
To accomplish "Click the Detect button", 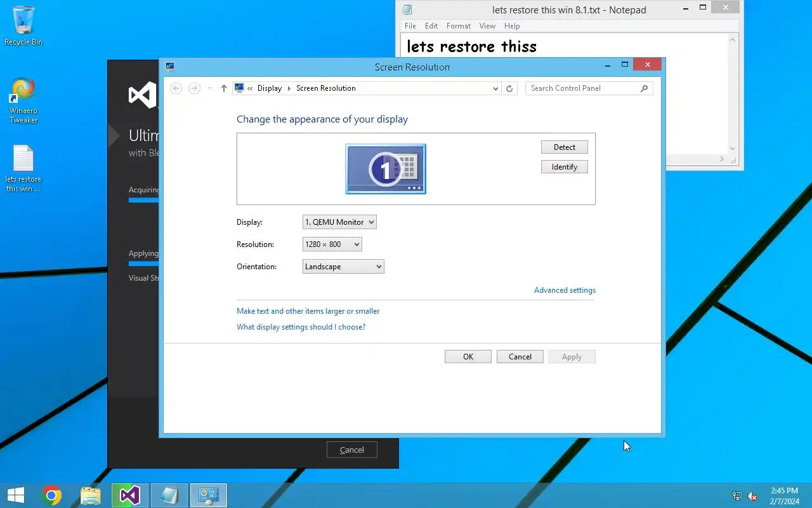I will [x=565, y=147].
